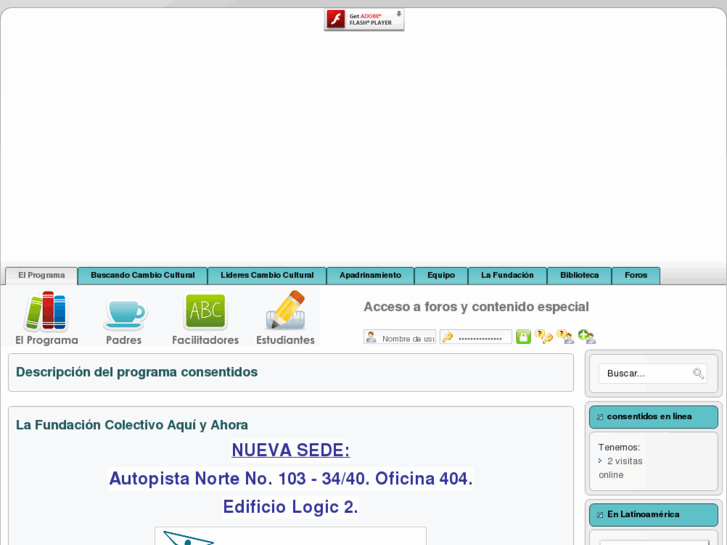Open the El Programa tab

41,276
